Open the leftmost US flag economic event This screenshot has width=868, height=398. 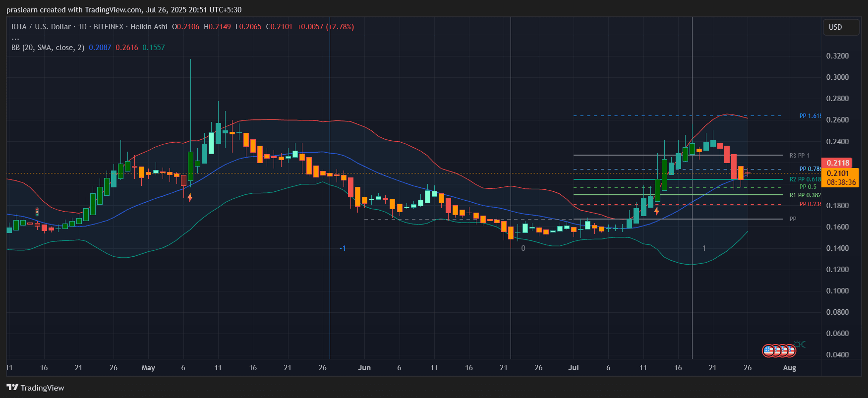(x=768, y=351)
